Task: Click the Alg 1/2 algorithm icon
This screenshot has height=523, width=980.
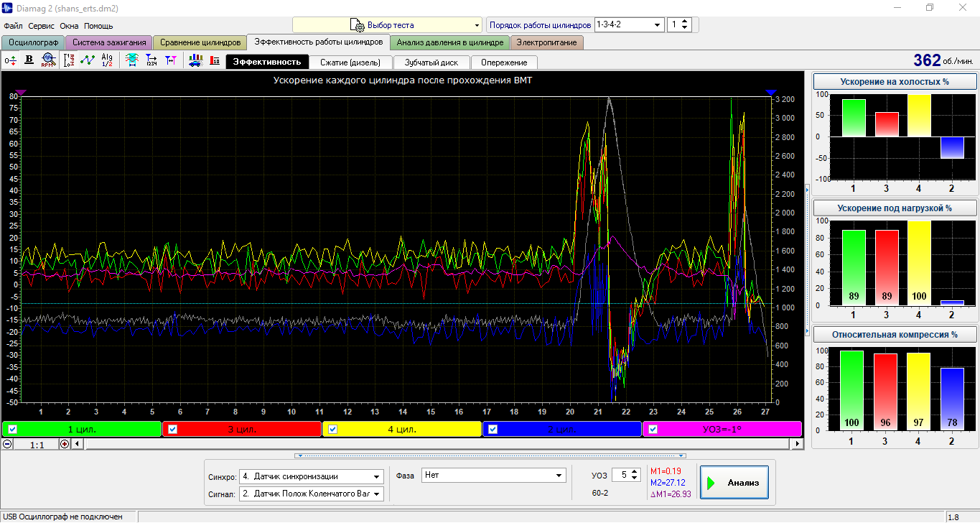Action: coord(107,61)
